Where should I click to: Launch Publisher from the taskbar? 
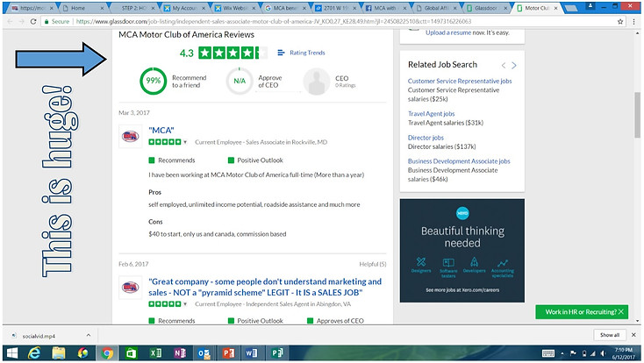click(x=276, y=353)
